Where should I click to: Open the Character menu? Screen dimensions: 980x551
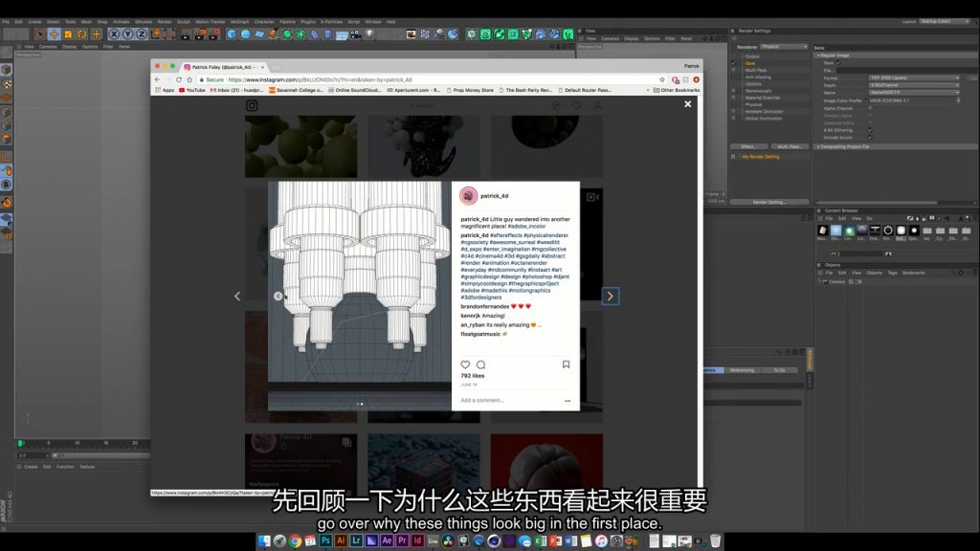(264, 22)
